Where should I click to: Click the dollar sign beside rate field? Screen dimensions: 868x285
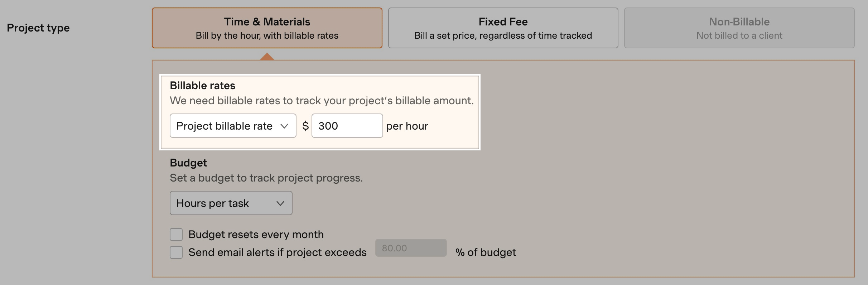305,126
